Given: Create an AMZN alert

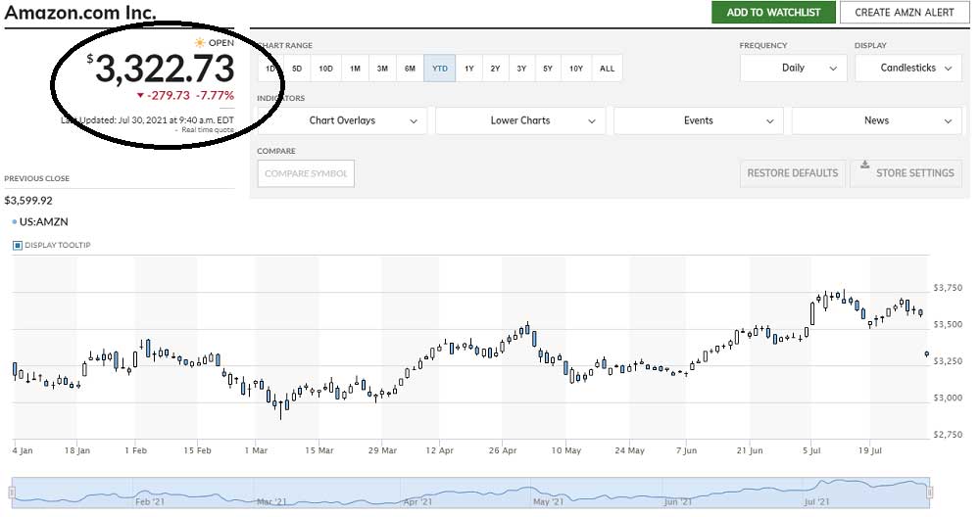Looking at the screenshot, I should click(904, 12).
